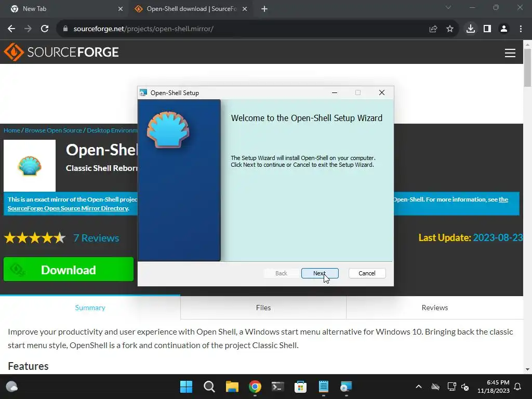Click the Open-Shell project logo thumbnail

30,166
